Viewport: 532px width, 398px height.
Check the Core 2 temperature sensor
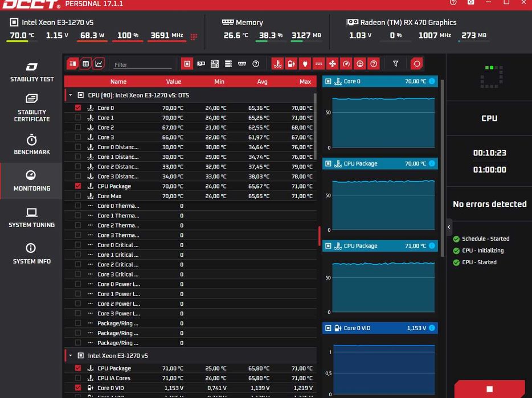point(77,127)
